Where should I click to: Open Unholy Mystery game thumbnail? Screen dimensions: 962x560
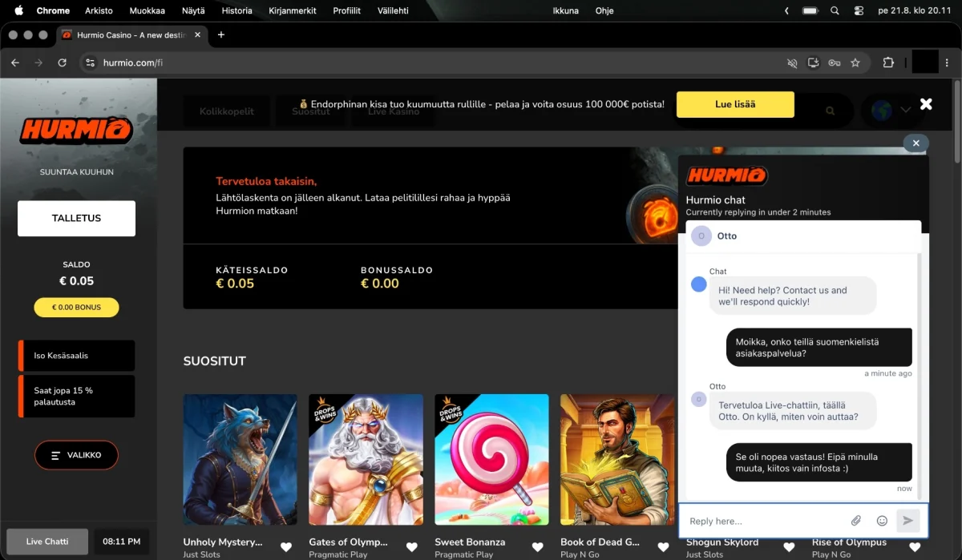click(240, 460)
